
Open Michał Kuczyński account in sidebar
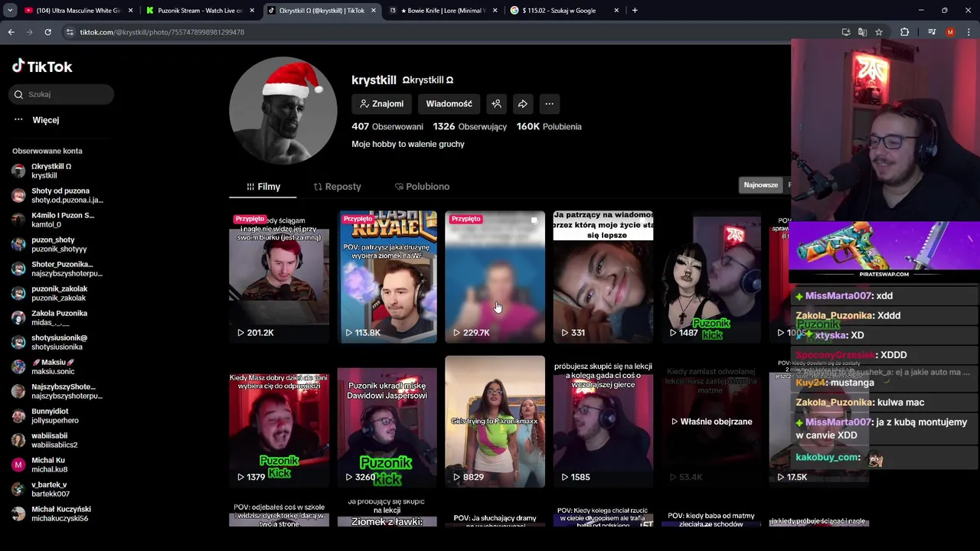(57, 514)
